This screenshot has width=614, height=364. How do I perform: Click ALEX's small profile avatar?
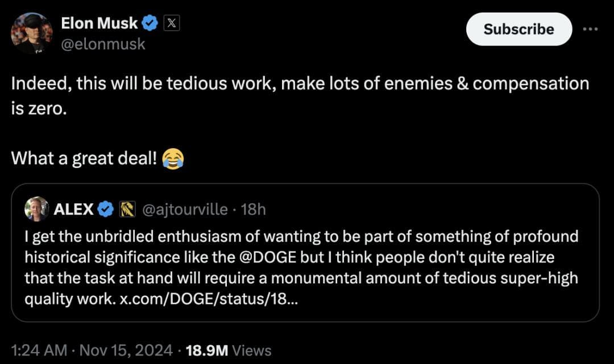pyautogui.click(x=37, y=210)
